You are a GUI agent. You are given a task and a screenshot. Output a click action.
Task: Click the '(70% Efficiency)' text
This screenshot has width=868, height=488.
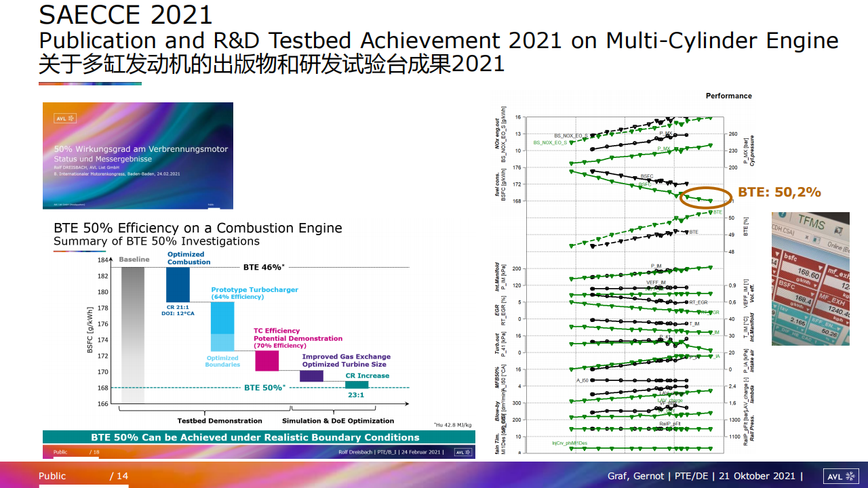click(x=280, y=346)
